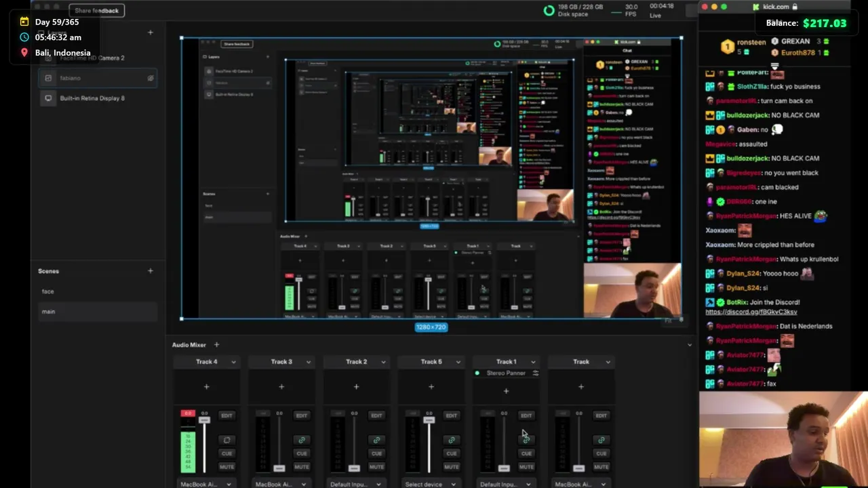Click the Built-in Retina Display monitor icon
The height and width of the screenshot is (488, 868).
pyautogui.click(x=48, y=98)
